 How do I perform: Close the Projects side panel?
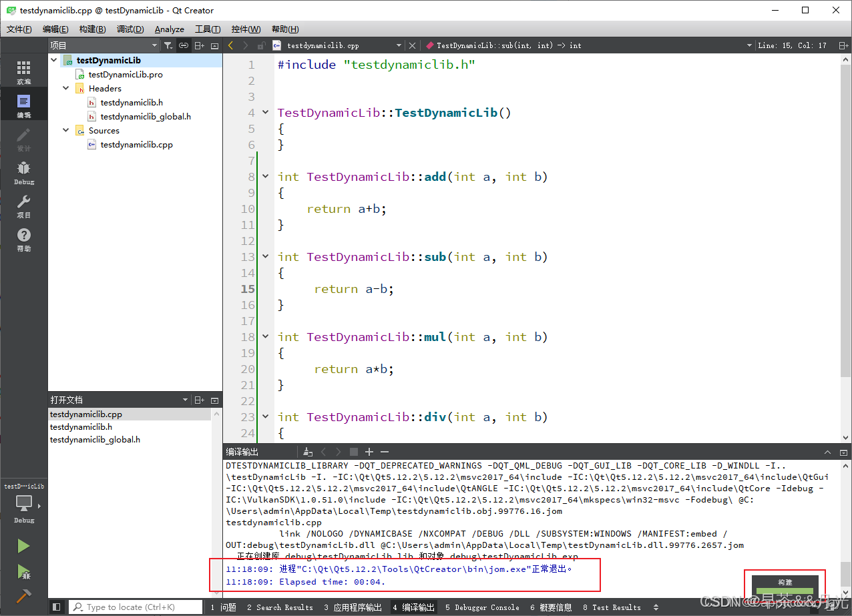[x=214, y=45]
